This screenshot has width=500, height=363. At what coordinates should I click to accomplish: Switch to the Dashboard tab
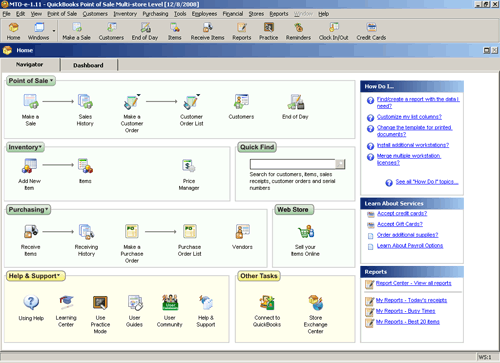[x=88, y=65]
